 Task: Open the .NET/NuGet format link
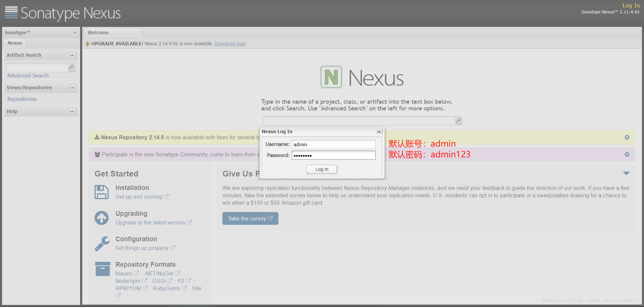pos(162,274)
